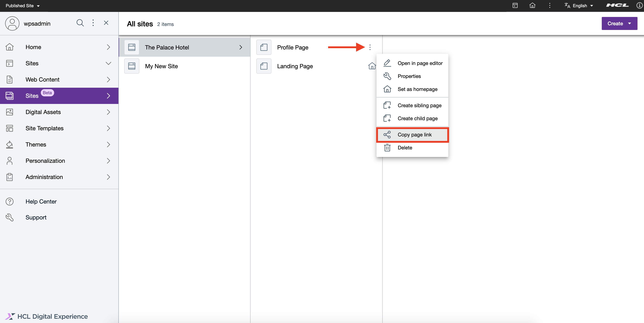Expand the Administration section
The width and height of the screenshot is (644, 323).
coord(108,177)
